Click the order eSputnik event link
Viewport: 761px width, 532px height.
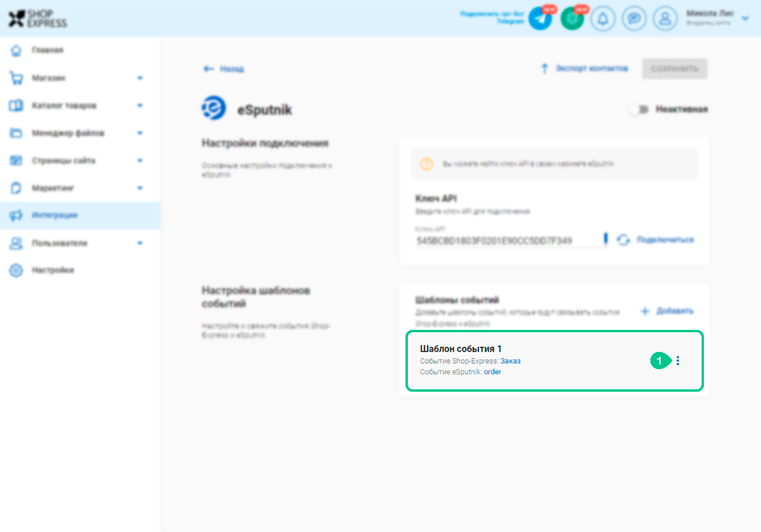492,372
